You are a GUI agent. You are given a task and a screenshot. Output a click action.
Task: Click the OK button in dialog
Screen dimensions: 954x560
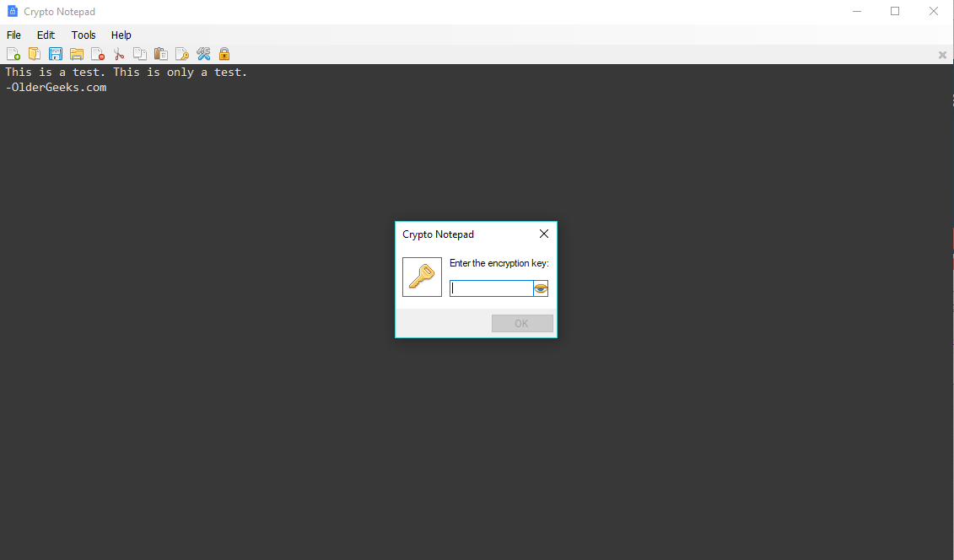coord(522,324)
